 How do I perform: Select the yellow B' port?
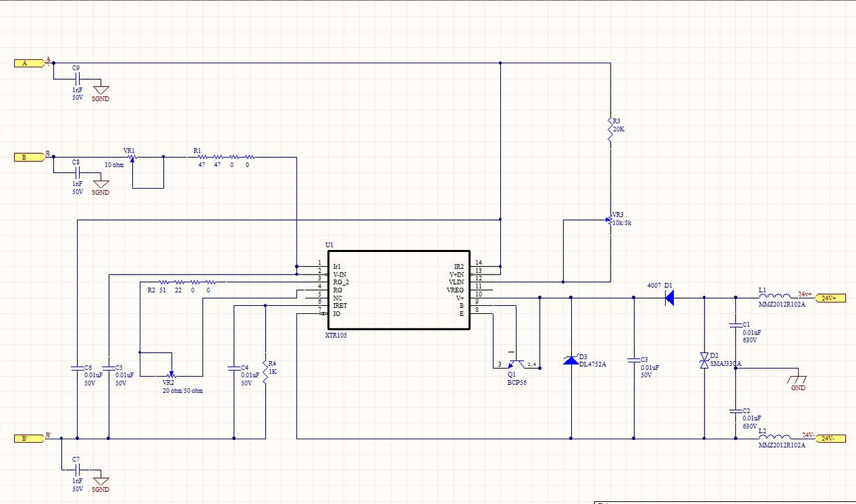click(29, 438)
